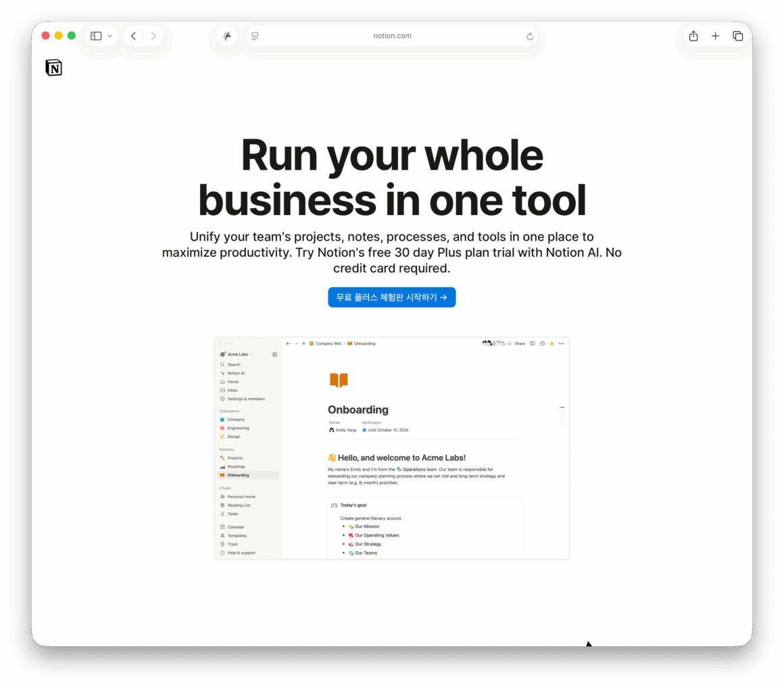Go forward with Safari's forward arrow
This screenshot has width=784, height=688.
pyautogui.click(x=153, y=36)
